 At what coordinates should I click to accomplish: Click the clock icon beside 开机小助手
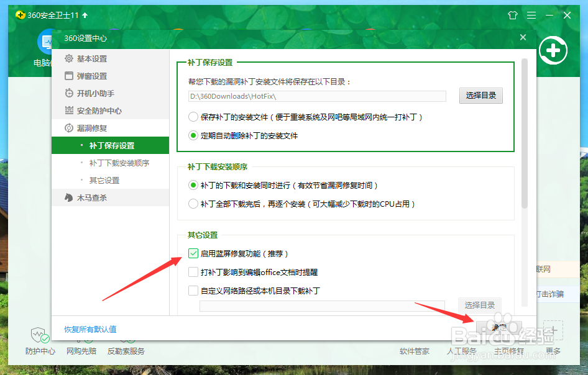tap(69, 93)
